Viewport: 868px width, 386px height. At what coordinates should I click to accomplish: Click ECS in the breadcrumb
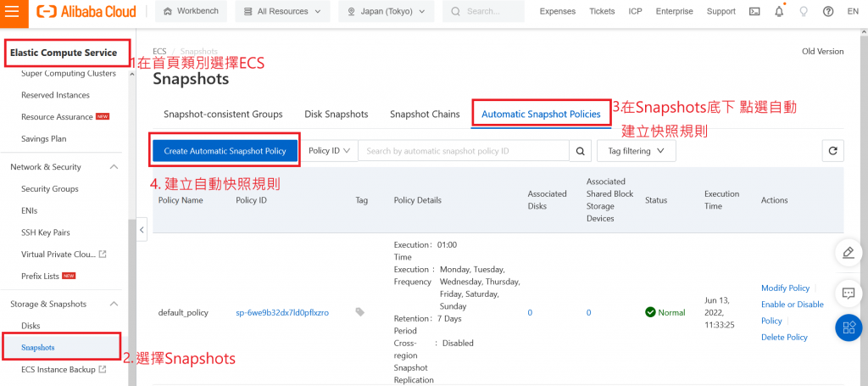coord(159,52)
